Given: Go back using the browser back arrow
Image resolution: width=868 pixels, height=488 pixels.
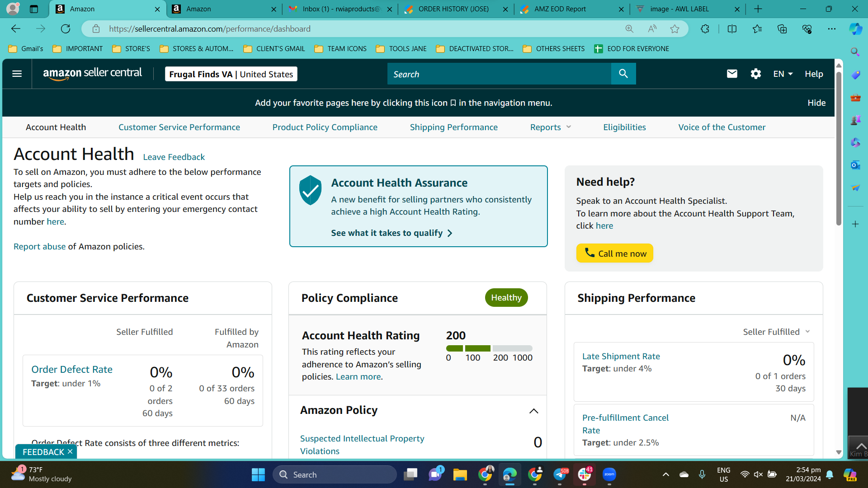Looking at the screenshot, I should click(16, 29).
